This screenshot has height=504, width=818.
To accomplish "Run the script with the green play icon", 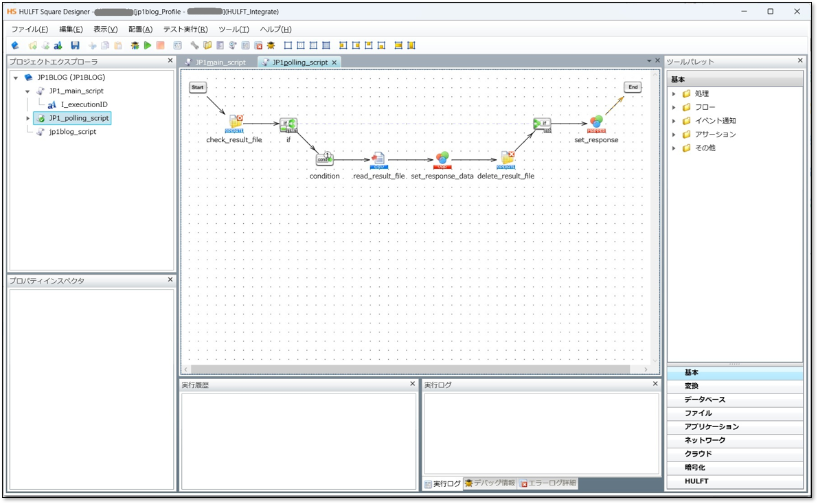I will click(x=148, y=46).
